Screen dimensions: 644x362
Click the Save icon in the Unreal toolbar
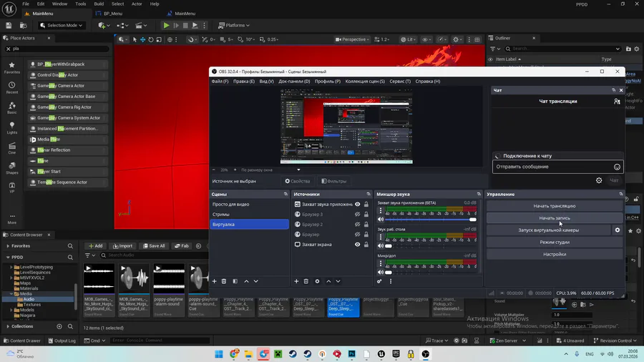pos(10,25)
